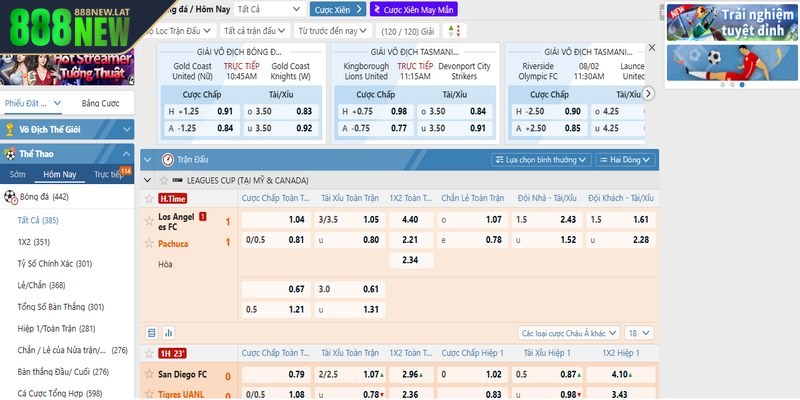Switch to the Bảng Cược tab
The width and height of the screenshot is (800, 400).
coord(101,103)
